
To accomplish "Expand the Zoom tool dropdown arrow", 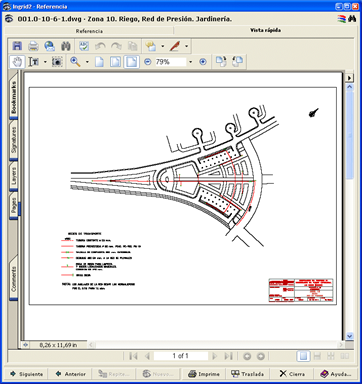I will click(x=87, y=62).
